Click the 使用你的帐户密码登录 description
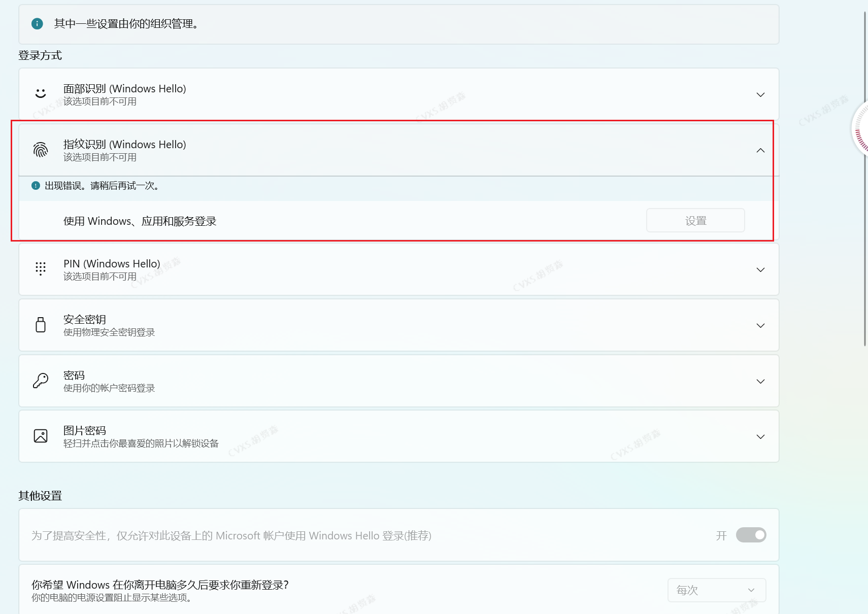 click(x=109, y=388)
